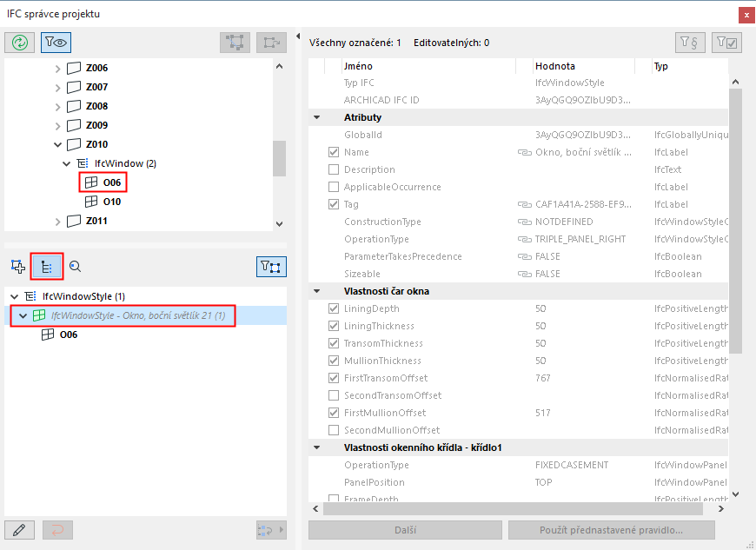Click the Z008 zone icon
Viewport: 756px width, 550px height.
point(73,106)
